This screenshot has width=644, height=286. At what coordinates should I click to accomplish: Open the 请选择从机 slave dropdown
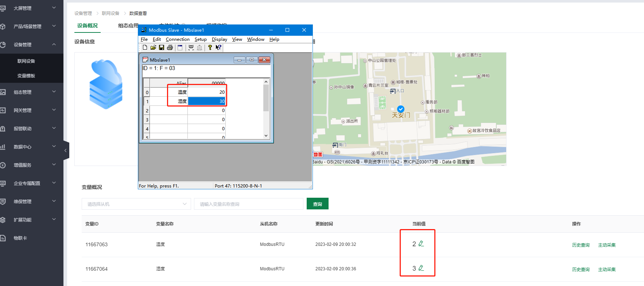click(x=136, y=204)
